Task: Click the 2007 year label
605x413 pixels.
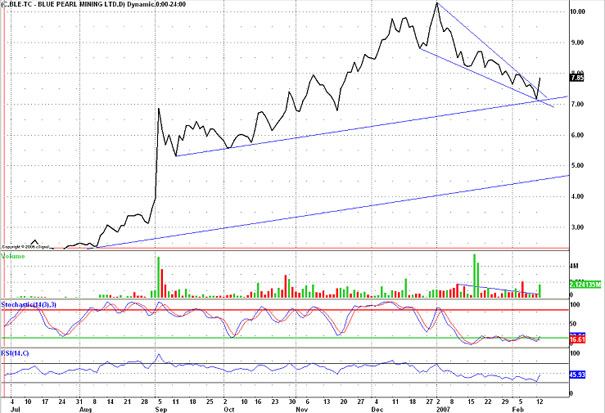Action: (x=442, y=409)
